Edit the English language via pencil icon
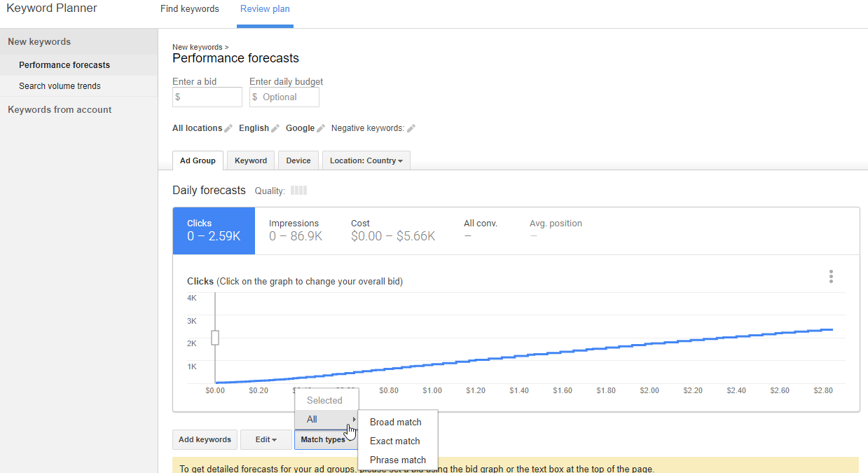Viewport: 868px width, 473px height. (274, 128)
